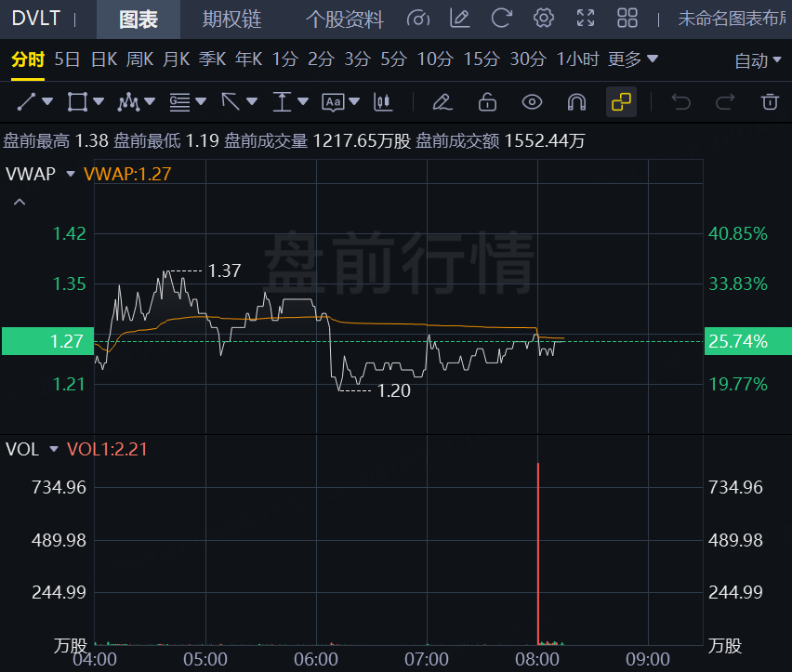Select the wave pattern drawing tool
The height and width of the screenshot is (672, 792).
click(128, 102)
